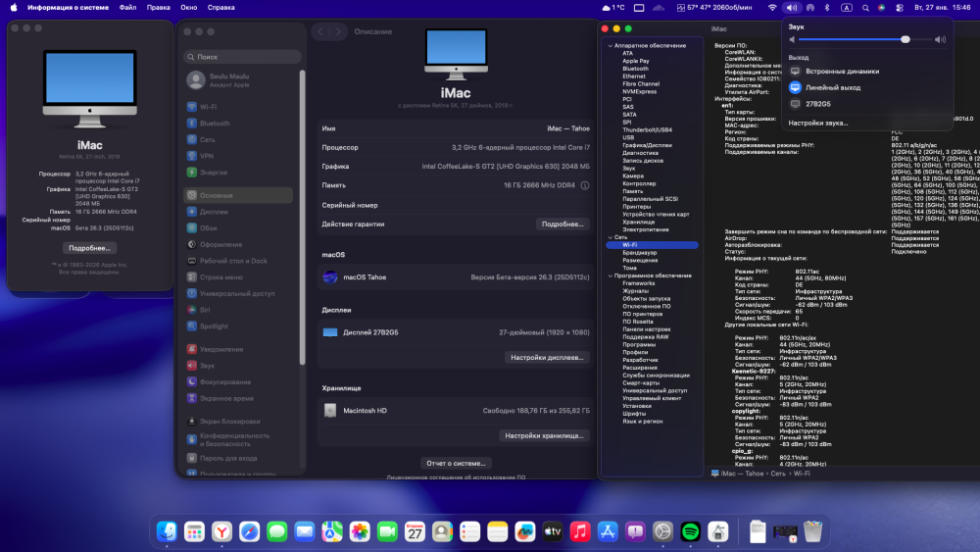Open Spotlight search icon in the menu bar
This screenshot has height=552, width=980.
click(x=865, y=8)
